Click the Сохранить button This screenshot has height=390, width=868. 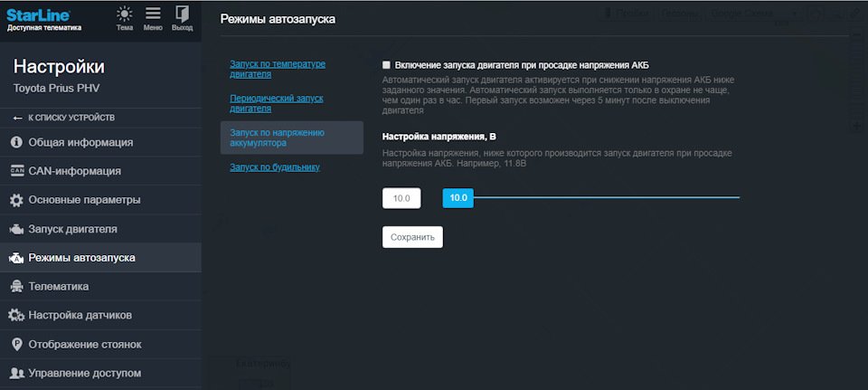pos(412,237)
